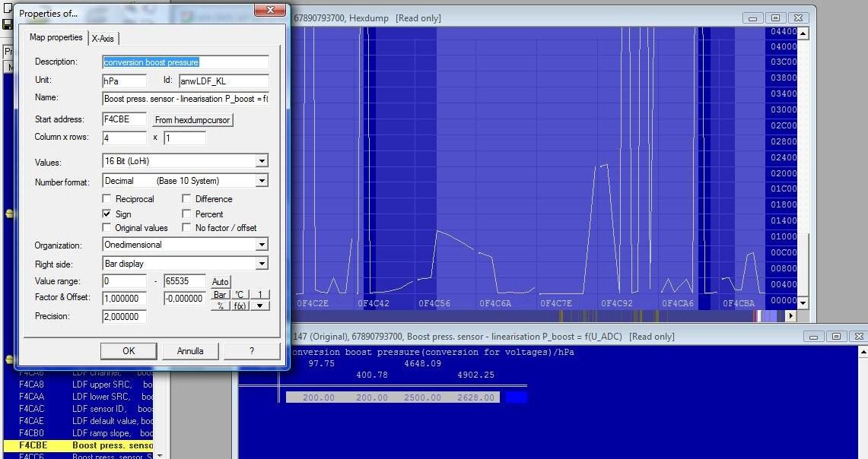The width and height of the screenshot is (868, 459).
Task: Click the Hexdump horizontal scrollbar right arrow
Action: click(x=791, y=316)
